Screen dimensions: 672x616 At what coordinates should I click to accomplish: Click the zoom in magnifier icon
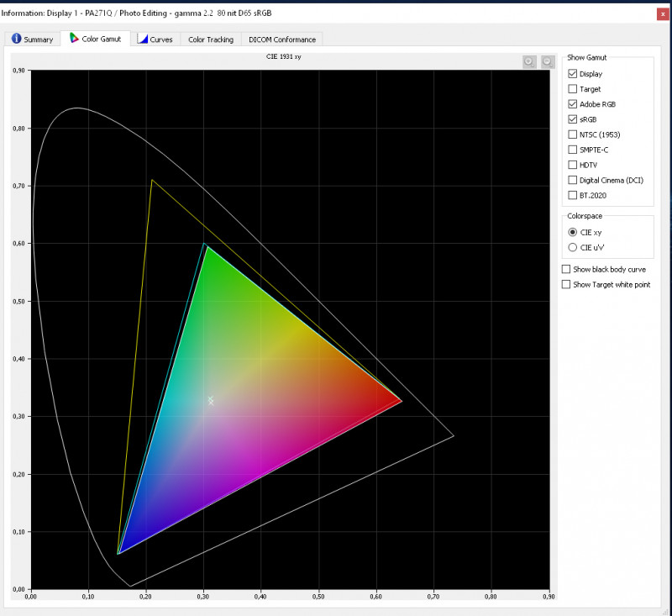click(x=529, y=61)
